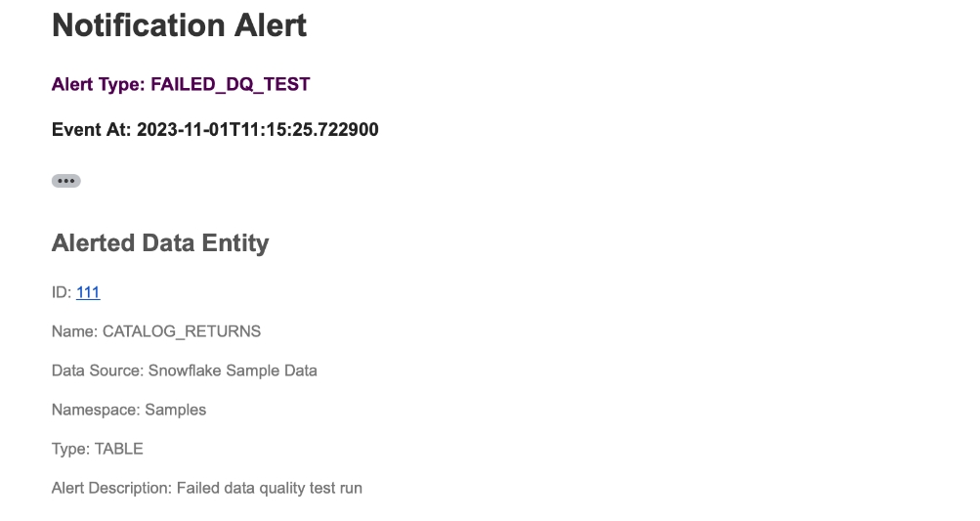The width and height of the screenshot is (980, 521).
Task: Open the entity ID 111 link
Action: 88,292
